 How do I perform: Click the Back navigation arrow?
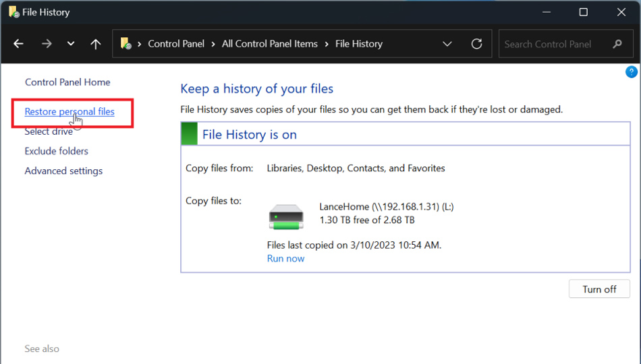18,44
